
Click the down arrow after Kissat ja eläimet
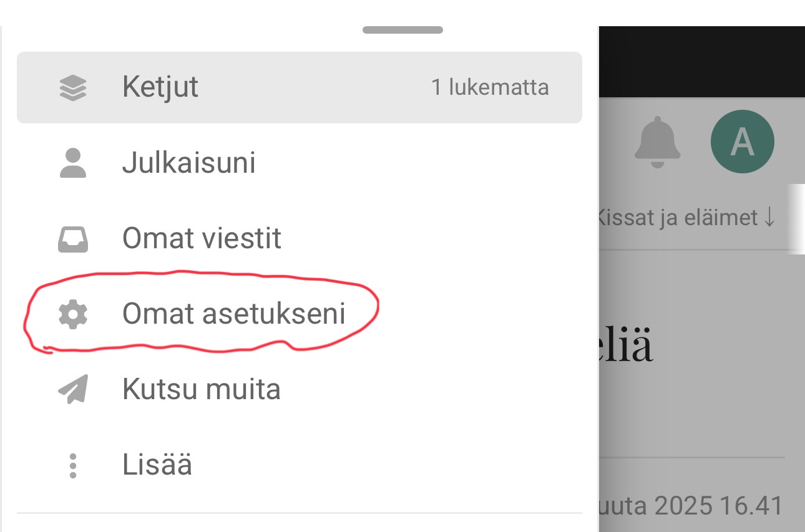coord(769,218)
